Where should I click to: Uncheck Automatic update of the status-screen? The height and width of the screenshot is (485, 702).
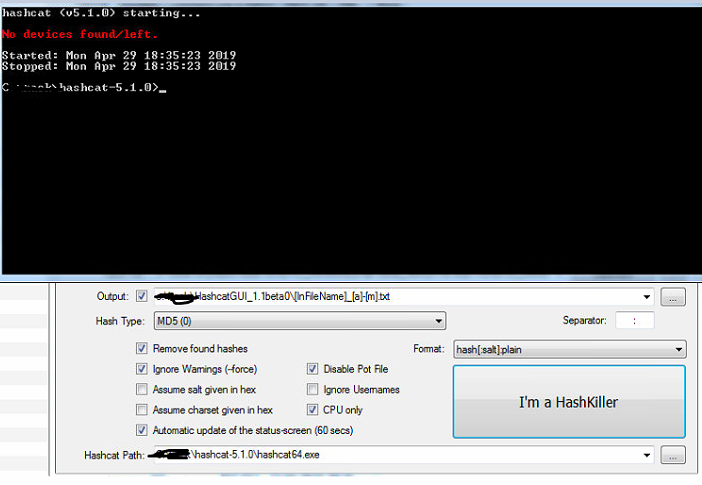pyautogui.click(x=141, y=430)
